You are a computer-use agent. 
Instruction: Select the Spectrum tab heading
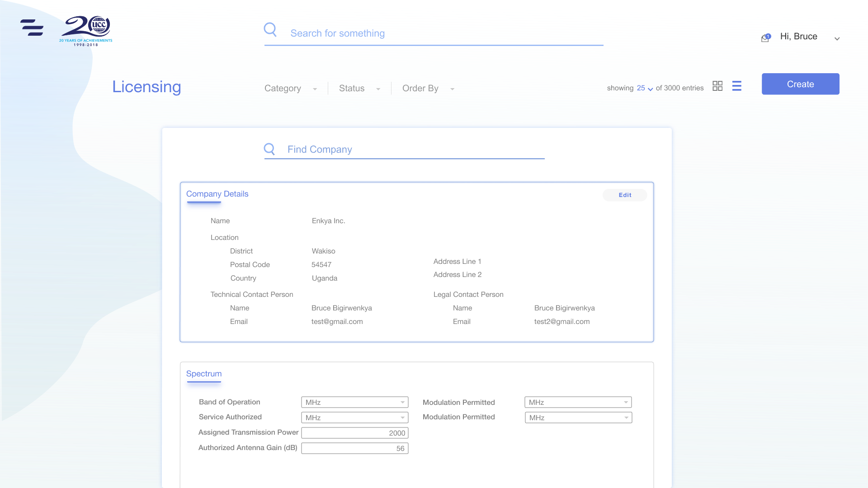(204, 374)
